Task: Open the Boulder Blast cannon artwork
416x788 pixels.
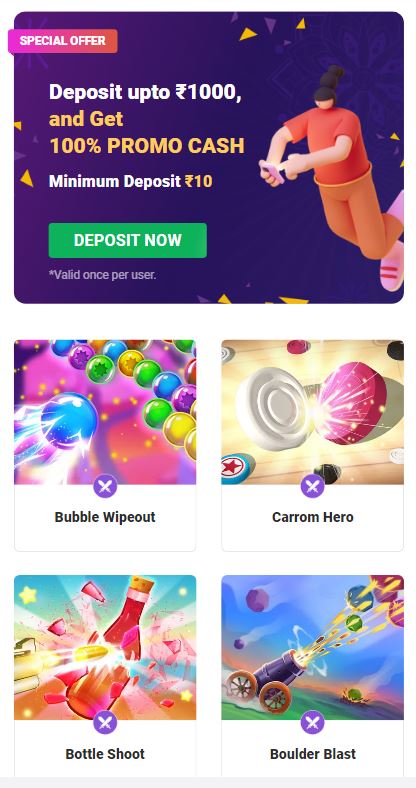Action: point(313,647)
